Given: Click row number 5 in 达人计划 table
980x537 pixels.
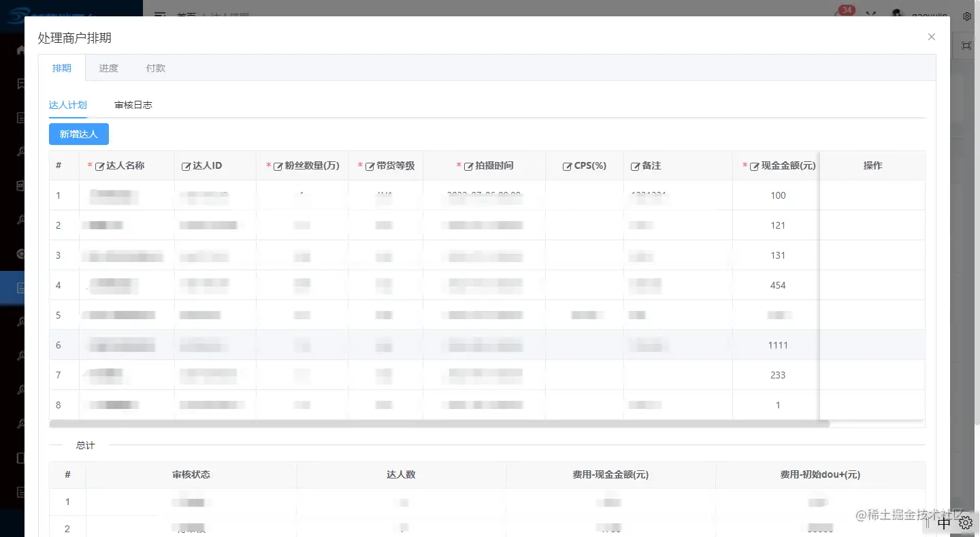Looking at the screenshot, I should 59,315.
